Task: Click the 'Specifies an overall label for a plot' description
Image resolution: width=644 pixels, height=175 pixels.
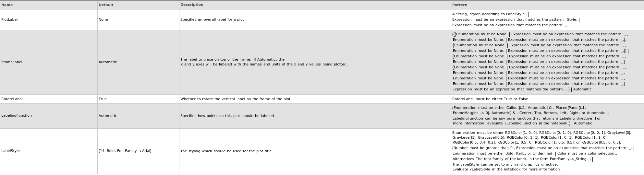Action: point(213,20)
